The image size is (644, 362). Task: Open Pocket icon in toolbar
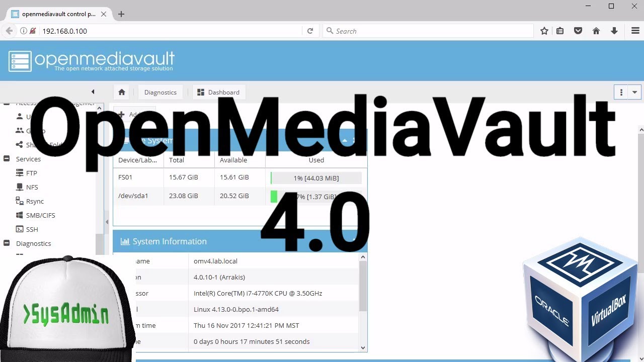tap(578, 31)
